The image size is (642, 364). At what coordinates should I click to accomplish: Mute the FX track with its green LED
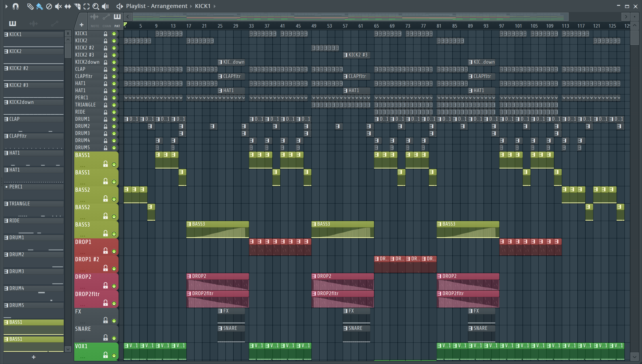pyautogui.click(x=114, y=321)
